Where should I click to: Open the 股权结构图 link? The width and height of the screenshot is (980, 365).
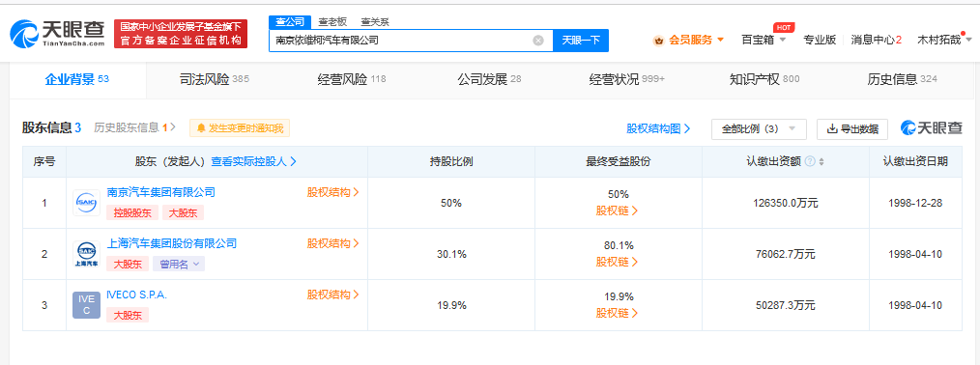658,128
